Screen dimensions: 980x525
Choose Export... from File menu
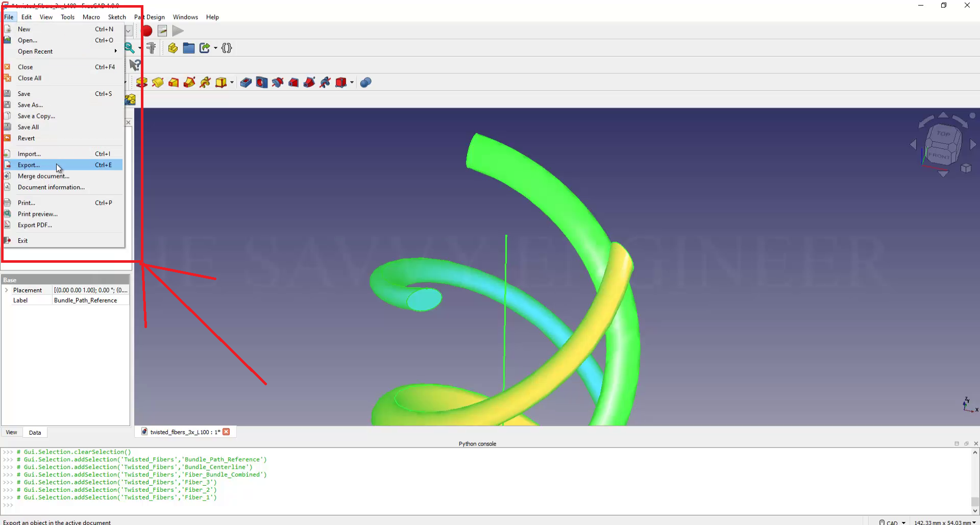(29, 165)
